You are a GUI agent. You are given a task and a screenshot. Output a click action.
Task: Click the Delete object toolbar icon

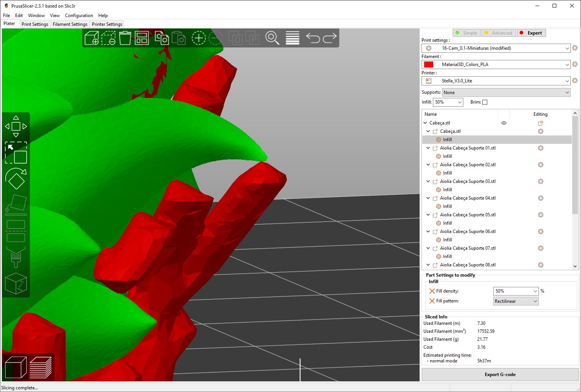click(108, 38)
